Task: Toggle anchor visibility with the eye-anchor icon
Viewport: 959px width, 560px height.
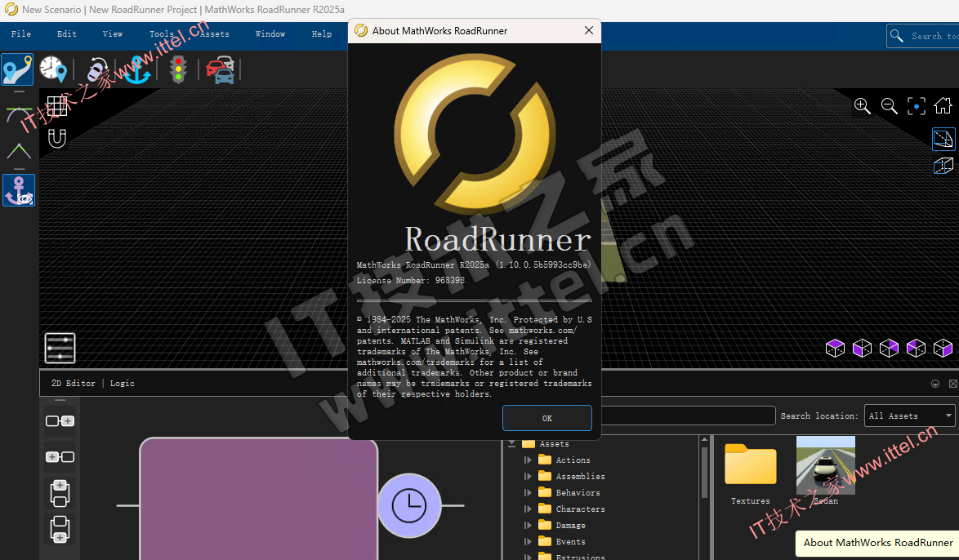Action: [19, 190]
